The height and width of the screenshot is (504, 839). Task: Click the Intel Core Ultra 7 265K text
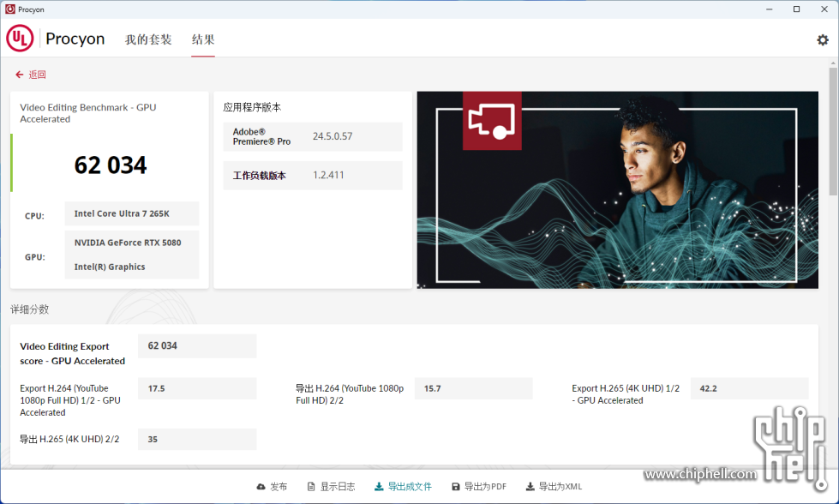pyautogui.click(x=122, y=213)
